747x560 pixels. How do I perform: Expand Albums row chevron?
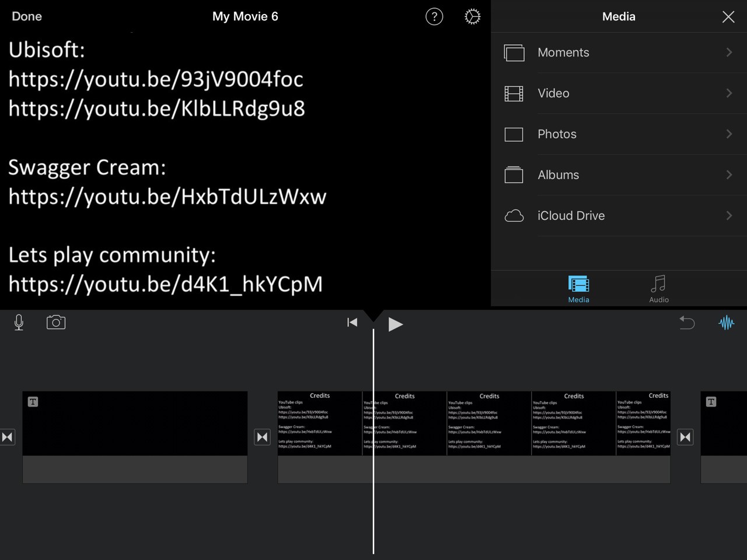coord(729,175)
